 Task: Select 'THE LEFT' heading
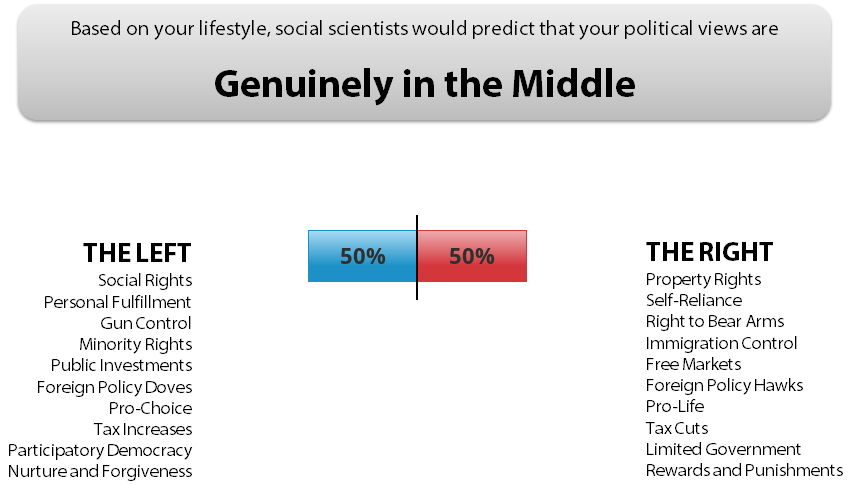tap(137, 252)
